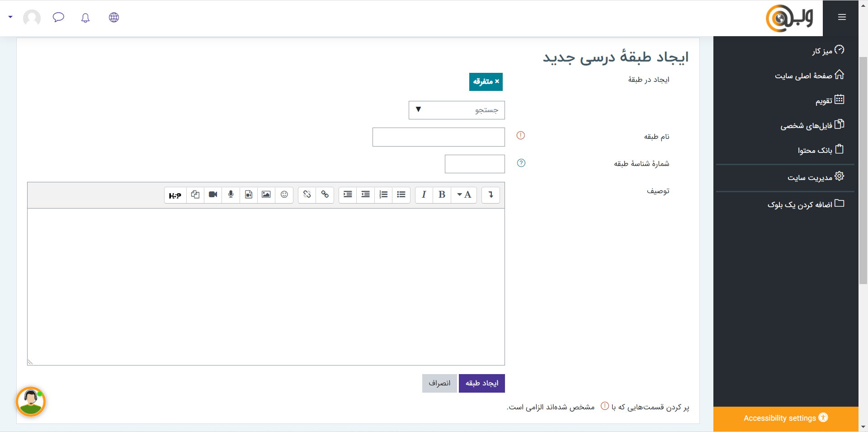
Task: Open user menu arrow beside avatar
Action: [x=10, y=17]
